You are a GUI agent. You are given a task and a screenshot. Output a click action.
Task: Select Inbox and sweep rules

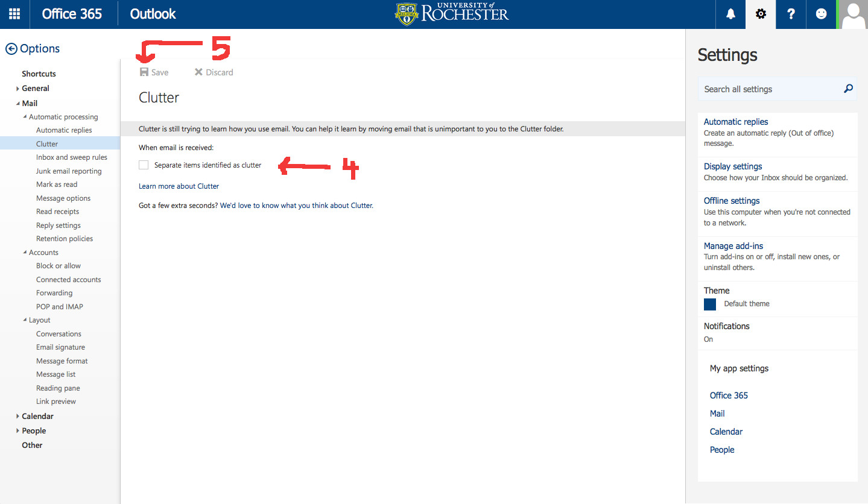pos(71,157)
